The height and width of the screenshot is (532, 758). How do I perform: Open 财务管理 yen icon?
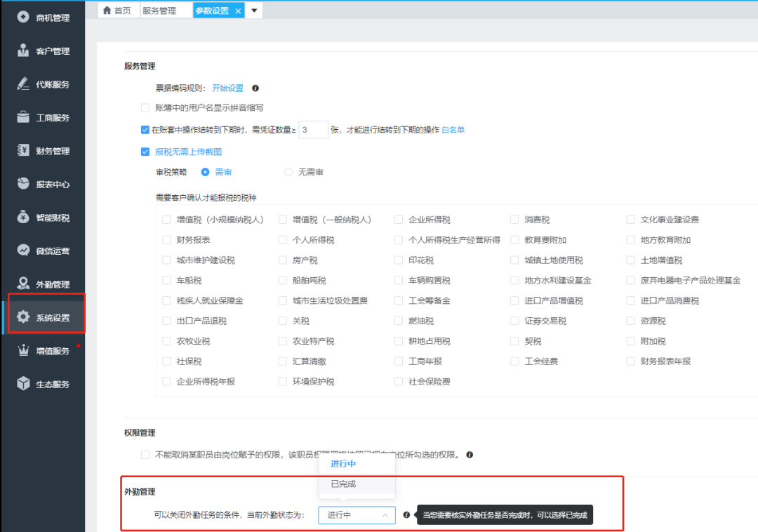(22, 150)
